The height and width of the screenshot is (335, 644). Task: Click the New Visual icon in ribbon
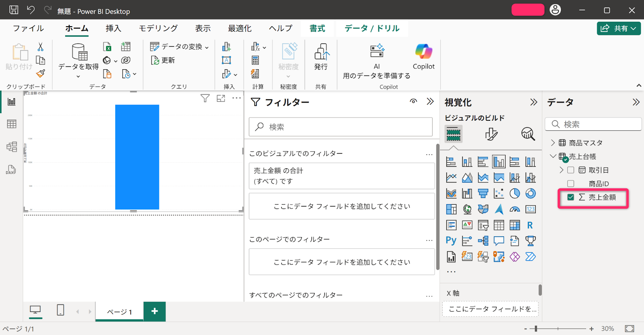[227, 47]
